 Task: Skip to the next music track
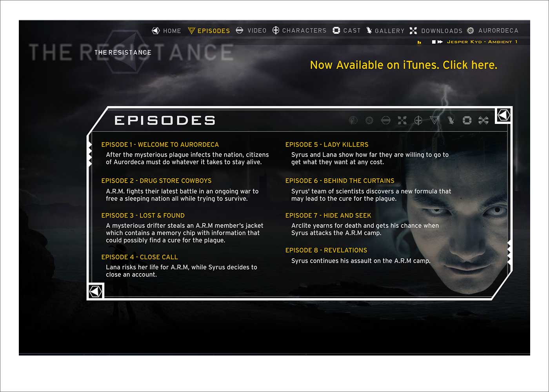coord(440,42)
